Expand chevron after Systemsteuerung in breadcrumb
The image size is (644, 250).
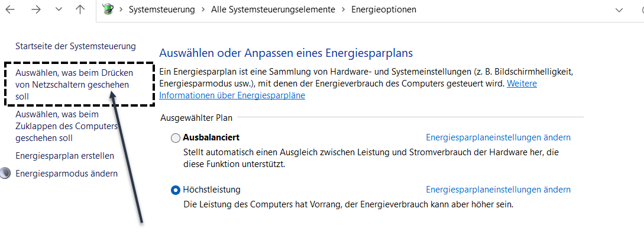point(203,9)
